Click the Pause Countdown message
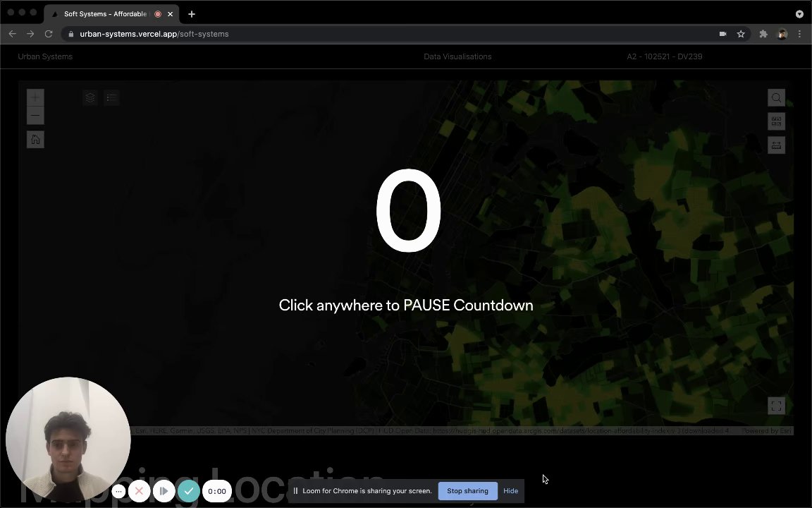The width and height of the screenshot is (812, 508). pos(406,306)
